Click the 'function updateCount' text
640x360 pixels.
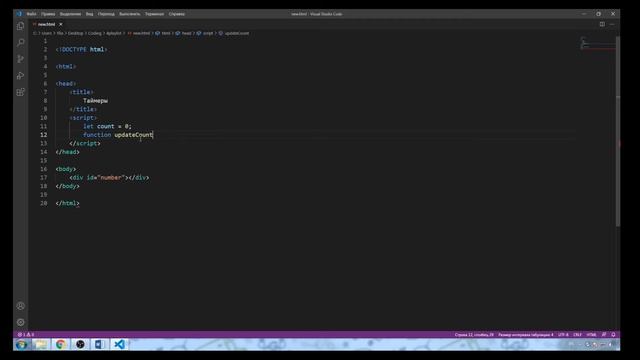coord(118,135)
